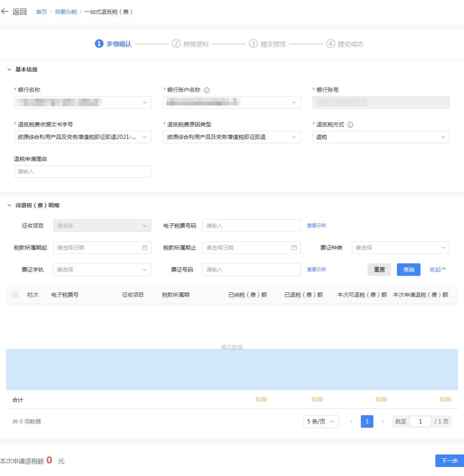
Task: Open the 银行名称 dropdown
Action: (82, 102)
